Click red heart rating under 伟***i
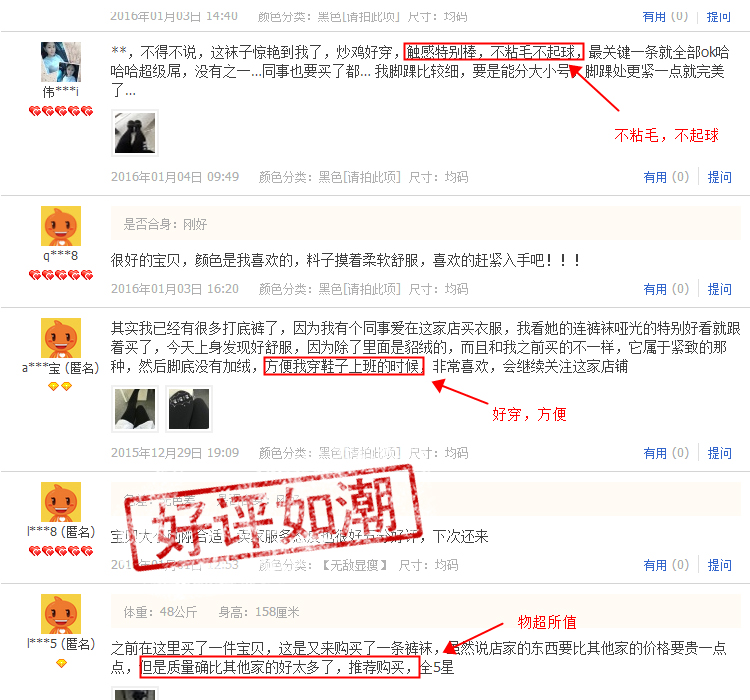The width and height of the screenshot is (750, 700). [x=61, y=111]
